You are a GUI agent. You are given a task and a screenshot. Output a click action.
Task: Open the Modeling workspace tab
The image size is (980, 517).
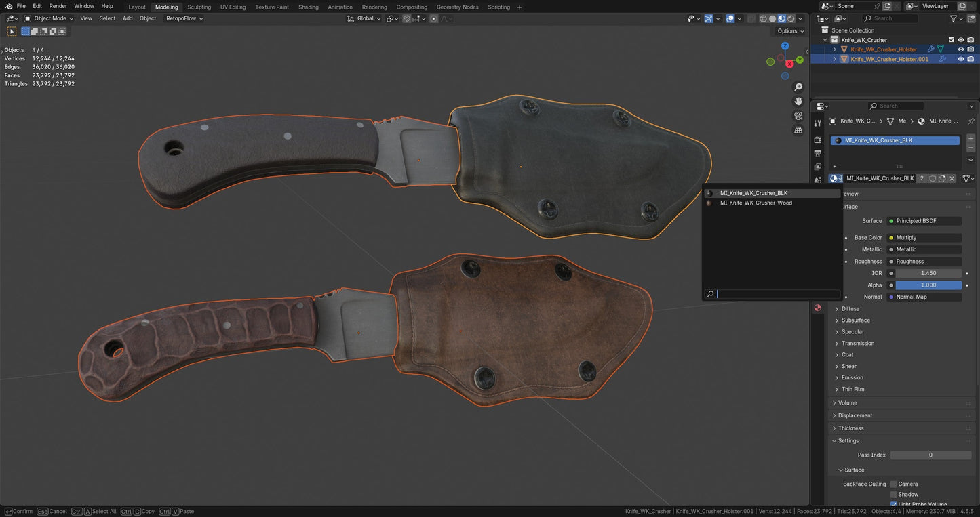click(x=166, y=7)
